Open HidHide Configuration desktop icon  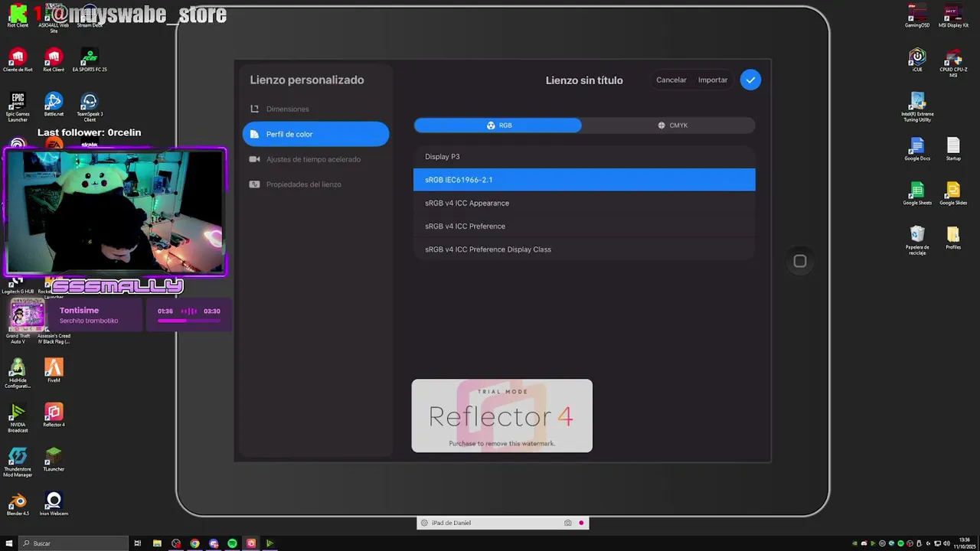pyautogui.click(x=18, y=373)
